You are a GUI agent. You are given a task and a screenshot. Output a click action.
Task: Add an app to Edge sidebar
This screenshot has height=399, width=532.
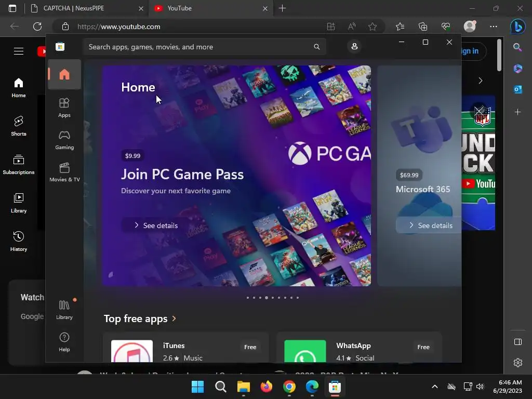[x=518, y=112]
